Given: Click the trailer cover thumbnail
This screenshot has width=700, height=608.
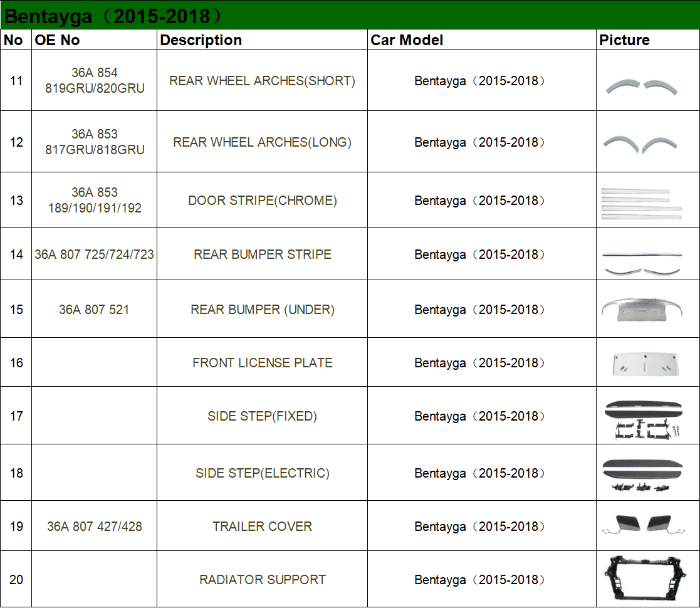Looking at the screenshot, I should (644, 525).
